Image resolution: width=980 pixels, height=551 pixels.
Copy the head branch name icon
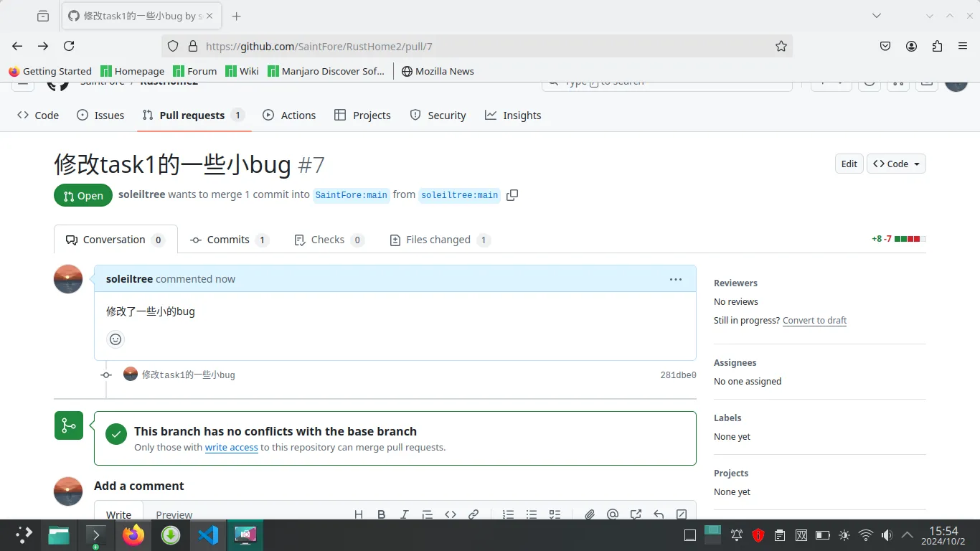pos(512,195)
